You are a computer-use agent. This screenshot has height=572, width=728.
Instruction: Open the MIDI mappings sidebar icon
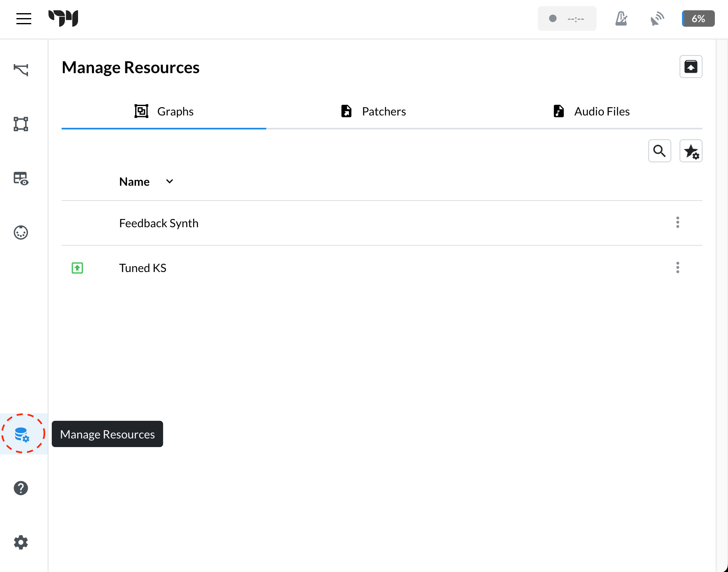tap(21, 233)
